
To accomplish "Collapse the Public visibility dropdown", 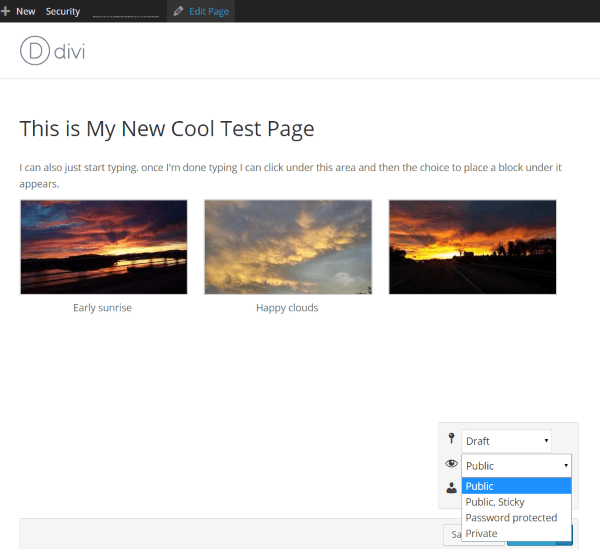I will (x=517, y=466).
